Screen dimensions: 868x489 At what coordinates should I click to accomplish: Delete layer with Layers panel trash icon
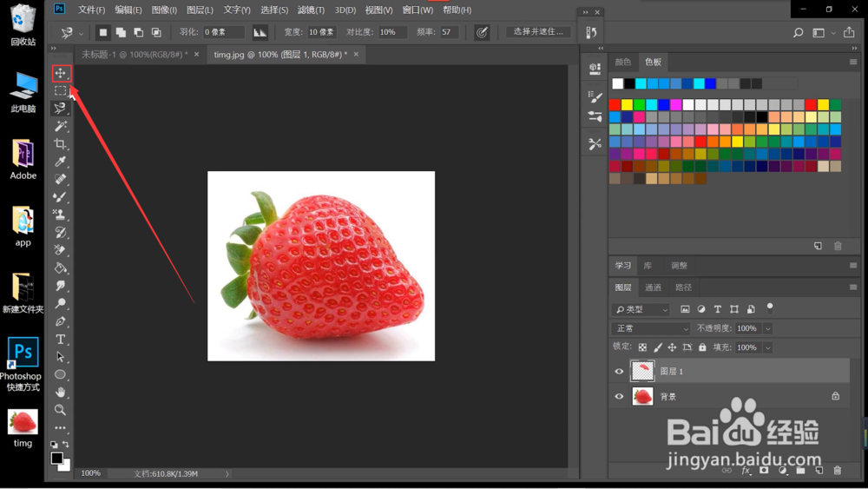pos(838,470)
